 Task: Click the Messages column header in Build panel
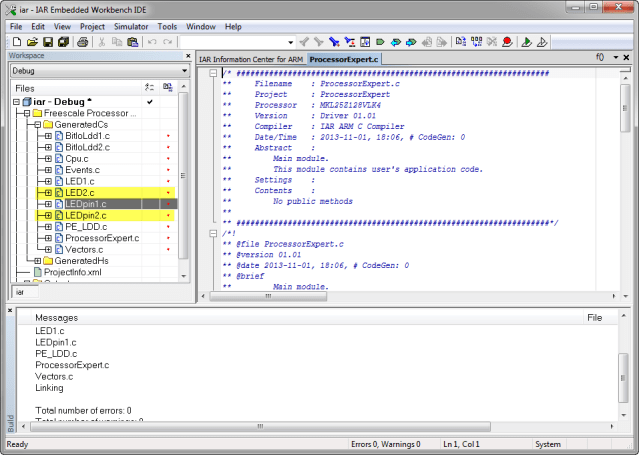coord(56,317)
